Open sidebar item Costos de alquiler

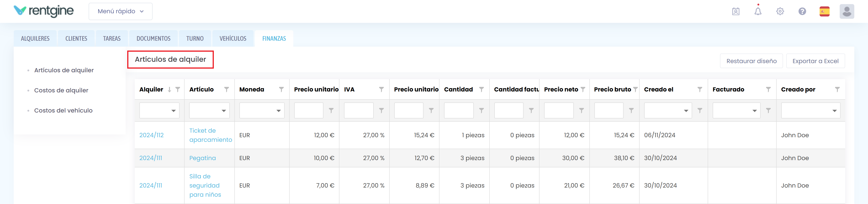(x=61, y=90)
